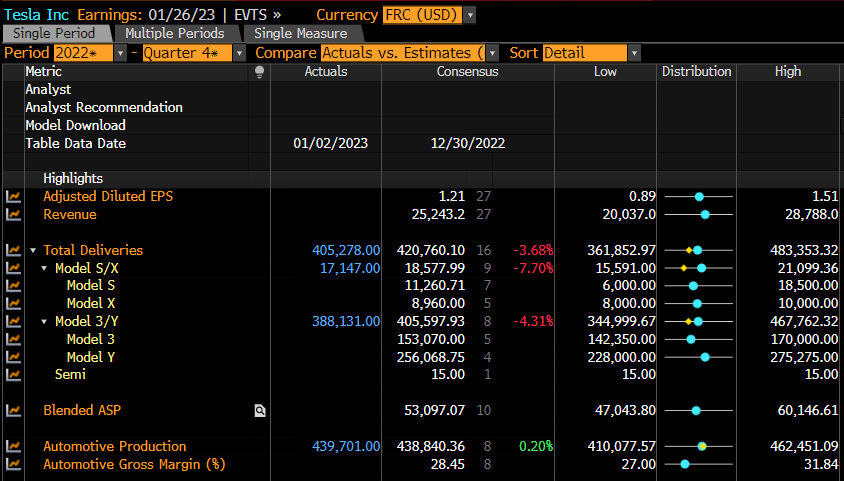Open chart icon for Model 3 row
Screen dimensions: 844x481
(13, 339)
